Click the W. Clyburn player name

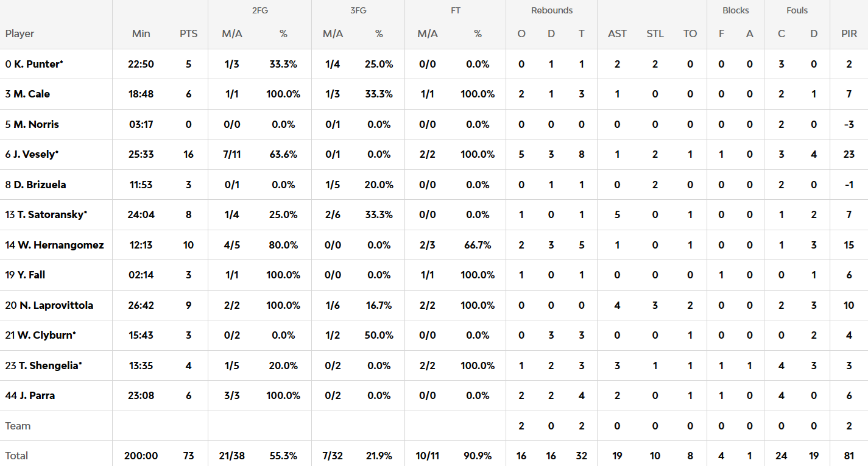[44, 335]
